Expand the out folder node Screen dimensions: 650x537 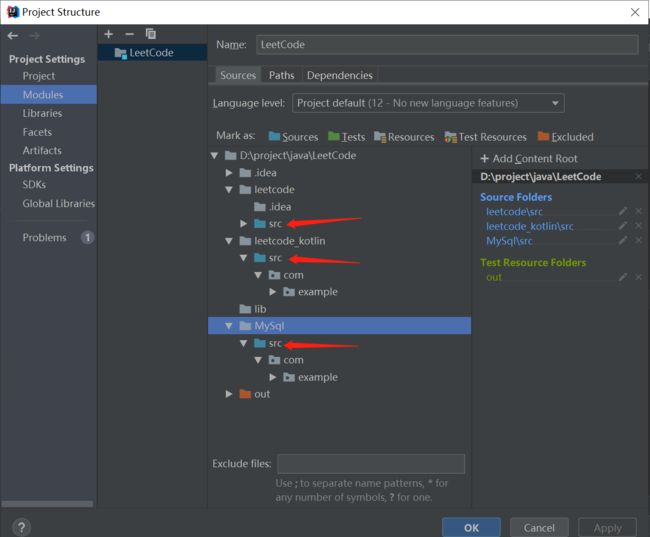click(229, 394)
